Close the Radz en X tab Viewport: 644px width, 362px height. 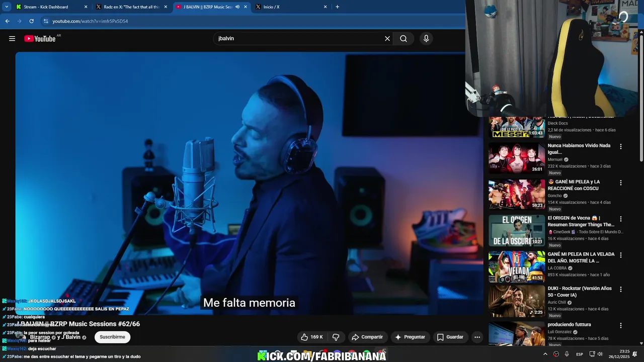click(166, 7)
